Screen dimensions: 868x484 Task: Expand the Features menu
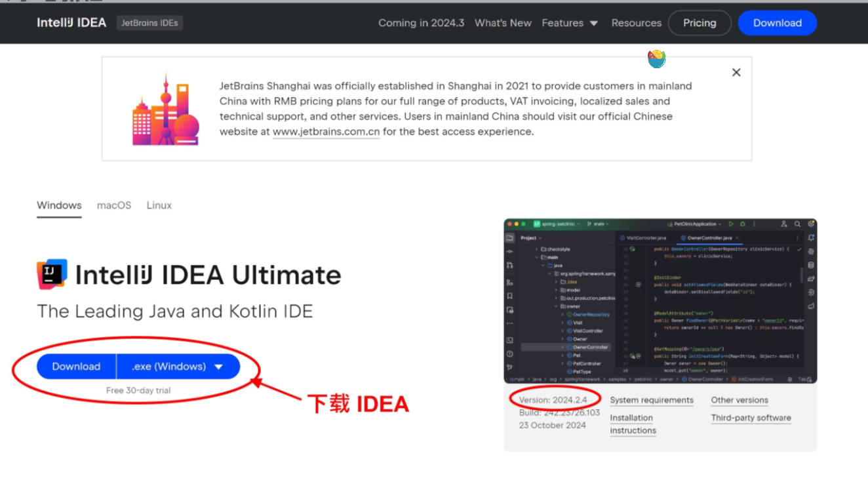pyautogui.click(x=570, y=23)
